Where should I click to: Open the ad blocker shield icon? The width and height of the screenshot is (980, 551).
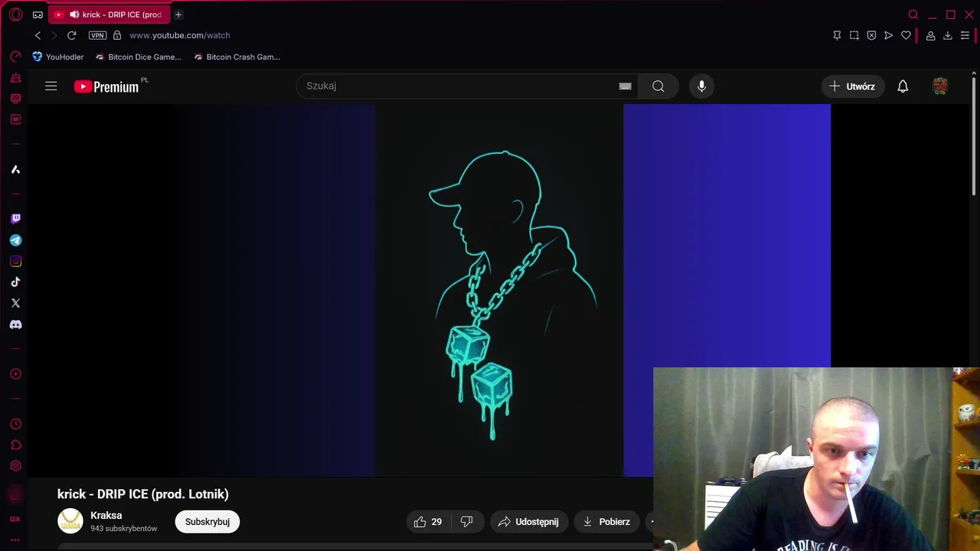pyautogui.click(x=871, y=35)
